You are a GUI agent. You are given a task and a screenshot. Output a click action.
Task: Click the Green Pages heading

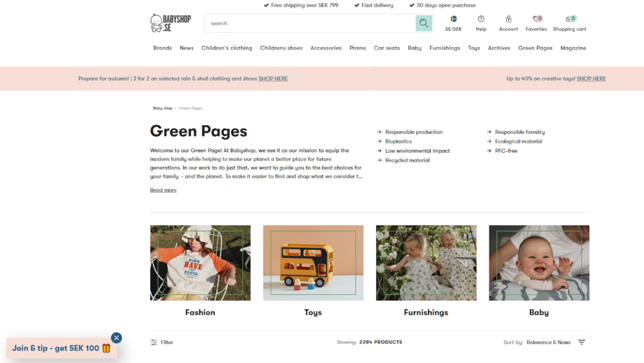[x=198, y=131]
